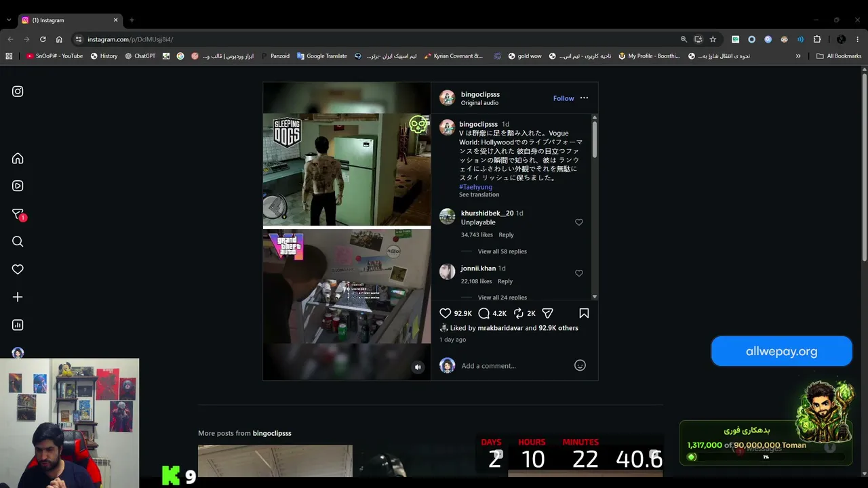Open Chrome three-dot menu
This screenshot has height=488, width=868.
tap(858, 39)
